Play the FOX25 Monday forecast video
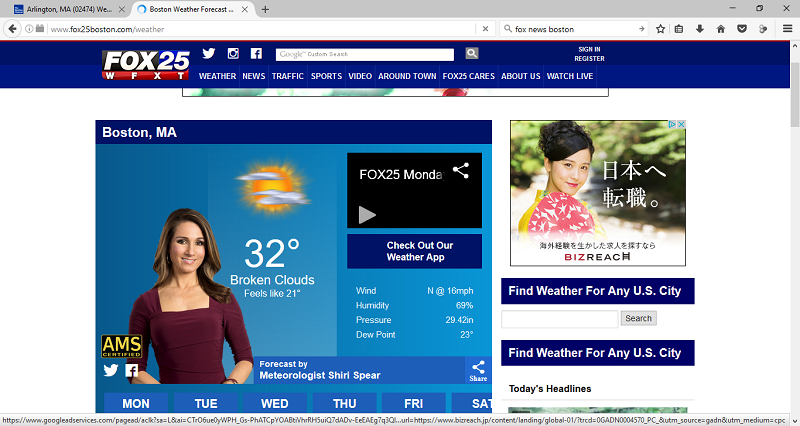Screen dimensions: 800x426 [367, 215]
